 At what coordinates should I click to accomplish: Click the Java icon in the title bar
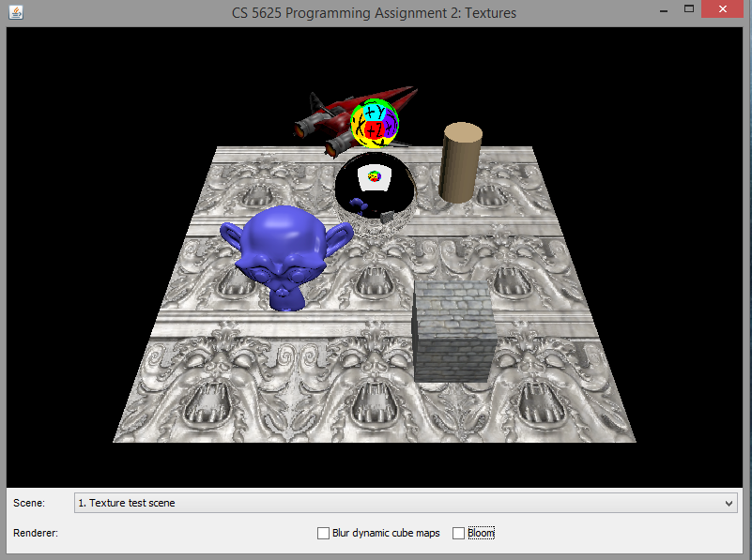13,13
